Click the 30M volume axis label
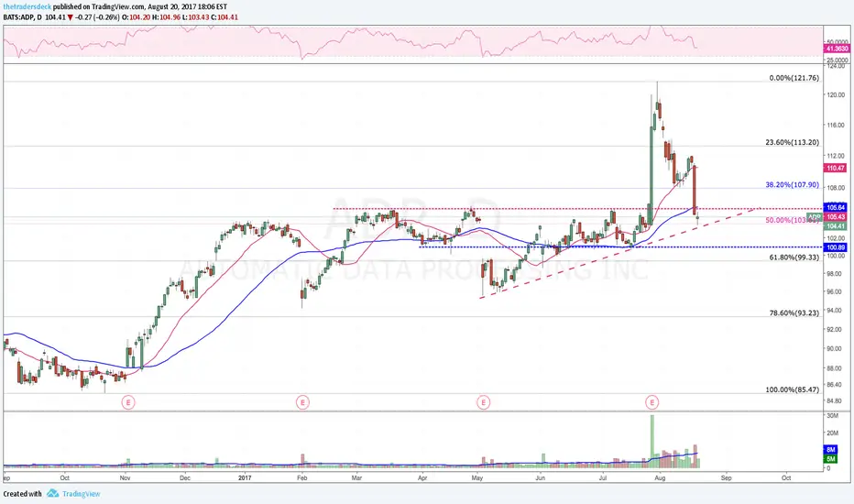854x504 pixels. click(x=832, y=416)
